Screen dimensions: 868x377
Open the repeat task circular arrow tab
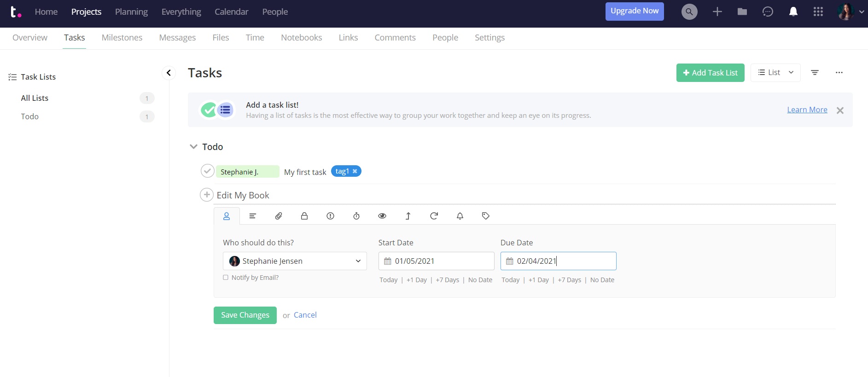(434, 216)
